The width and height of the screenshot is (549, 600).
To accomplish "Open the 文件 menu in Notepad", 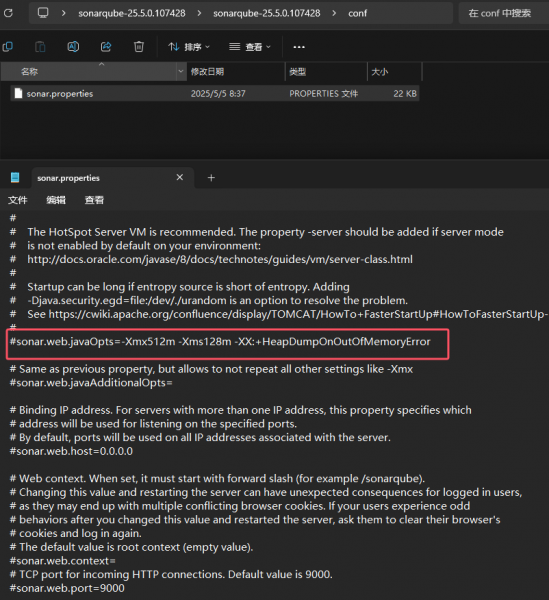I will coord(18,200).
